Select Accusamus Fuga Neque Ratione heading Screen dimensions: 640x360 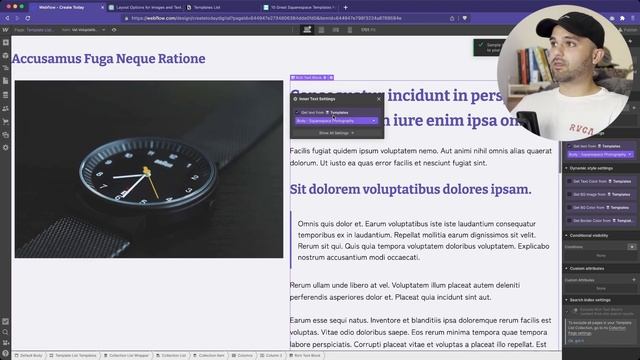109,59
